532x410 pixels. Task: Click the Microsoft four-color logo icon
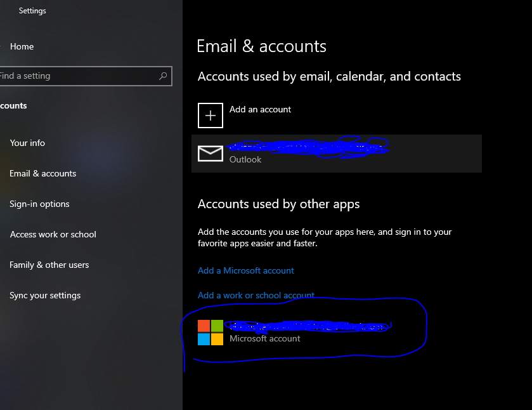(211, 333)
